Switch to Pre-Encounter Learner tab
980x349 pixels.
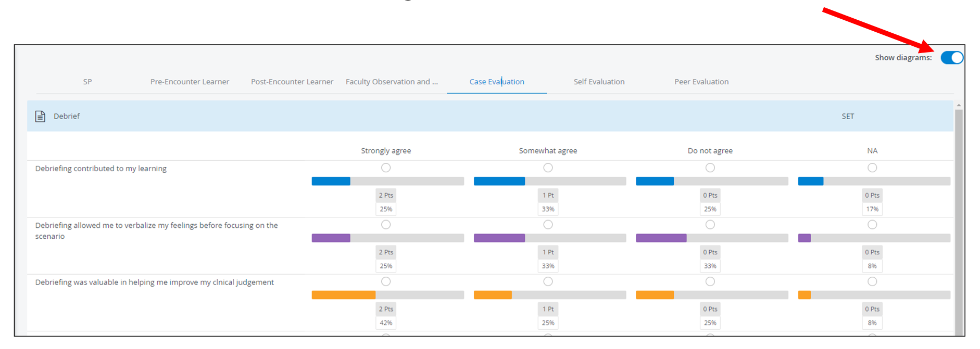point(190,82)
